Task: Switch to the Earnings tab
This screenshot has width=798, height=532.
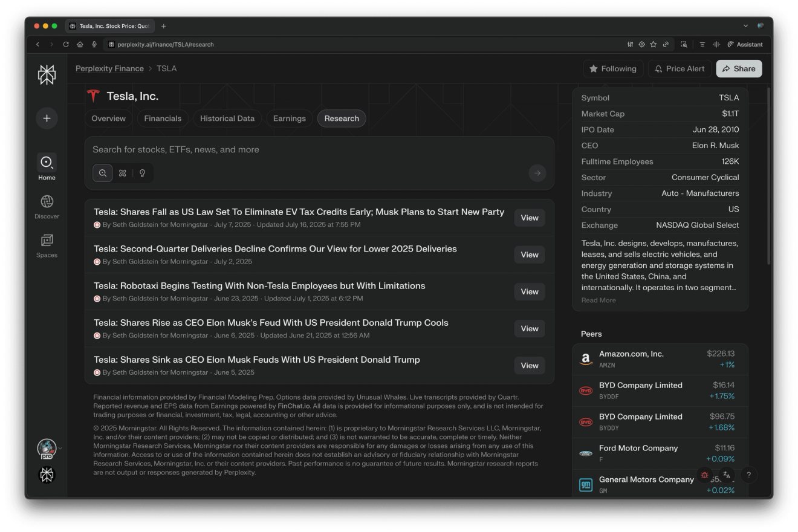Action: tap(289, 118)
